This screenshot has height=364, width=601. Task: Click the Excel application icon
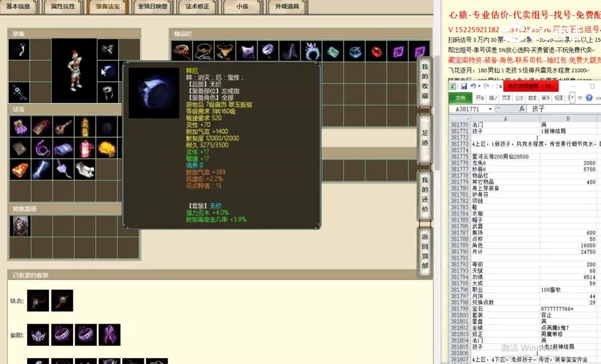click(453, 86)
